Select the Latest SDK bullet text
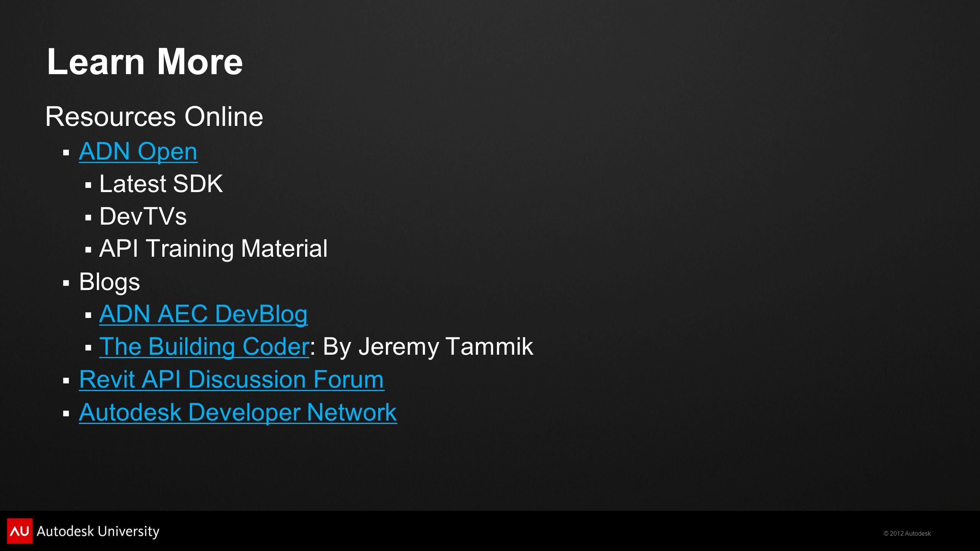The height and width of the screenshot is (551, 980). coord(161,184)
